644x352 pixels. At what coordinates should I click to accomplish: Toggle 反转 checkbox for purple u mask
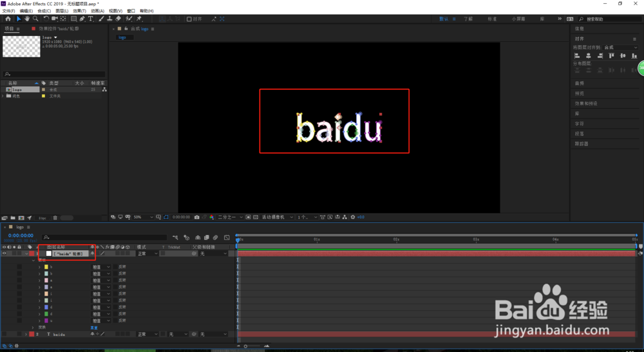115,321
